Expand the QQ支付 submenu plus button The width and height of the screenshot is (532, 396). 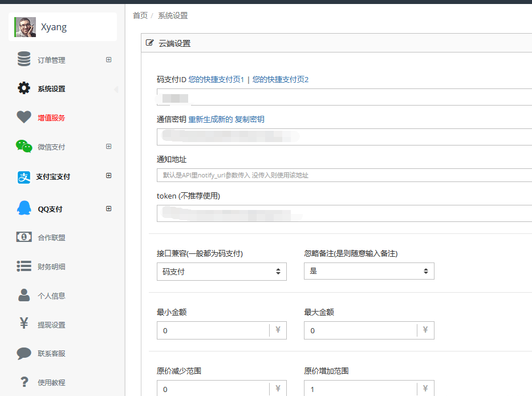[109, 209]
